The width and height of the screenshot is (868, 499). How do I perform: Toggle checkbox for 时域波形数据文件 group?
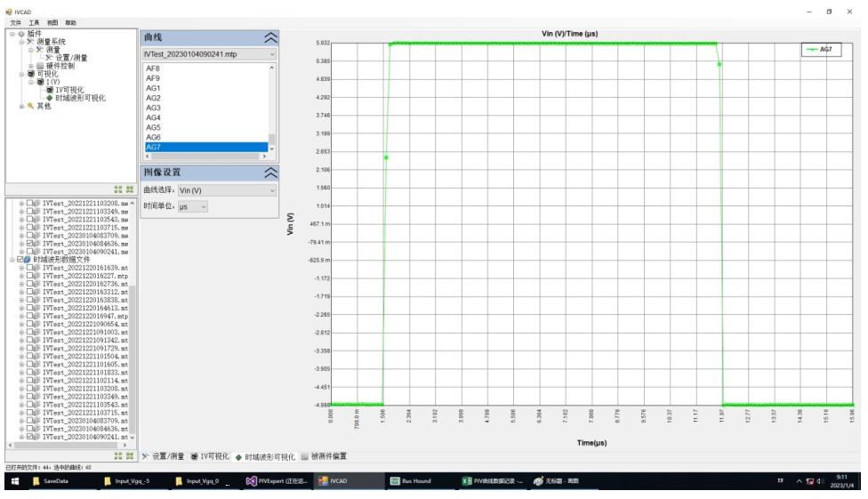coord(21,259)
